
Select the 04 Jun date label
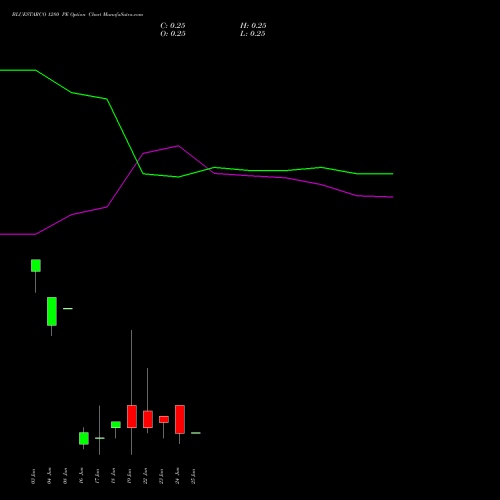click(x=49, y=476)
